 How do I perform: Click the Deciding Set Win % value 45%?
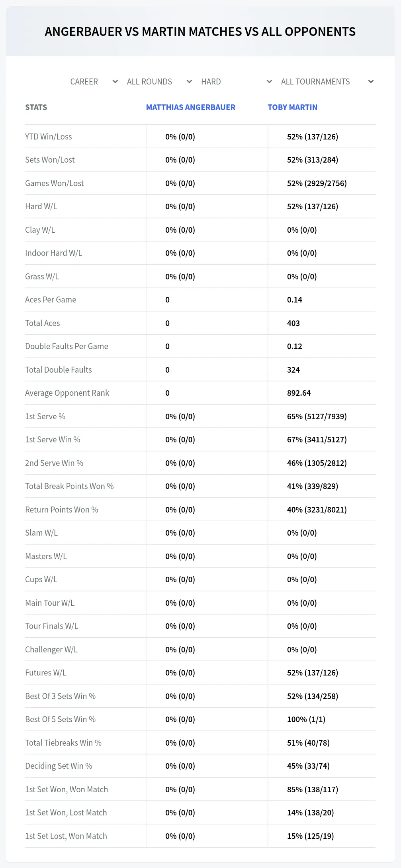pyautogui.click(x=308, y=766)
